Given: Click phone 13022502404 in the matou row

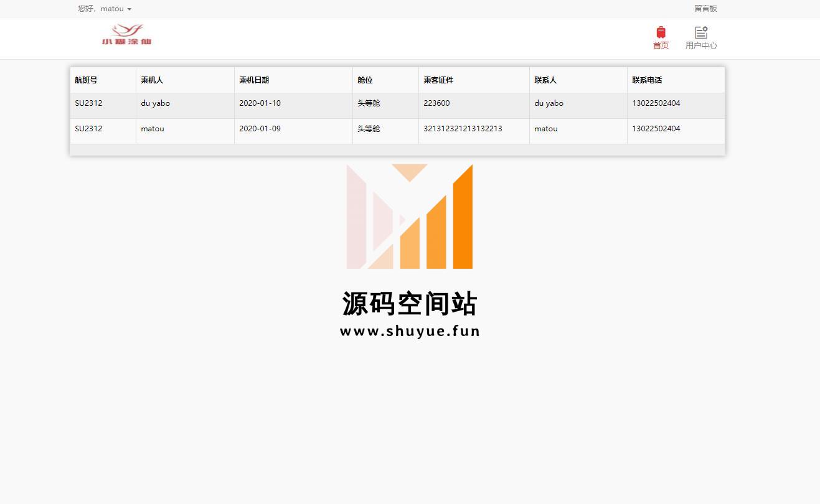Looking at the screenshot, I should (x=656, y=129).
